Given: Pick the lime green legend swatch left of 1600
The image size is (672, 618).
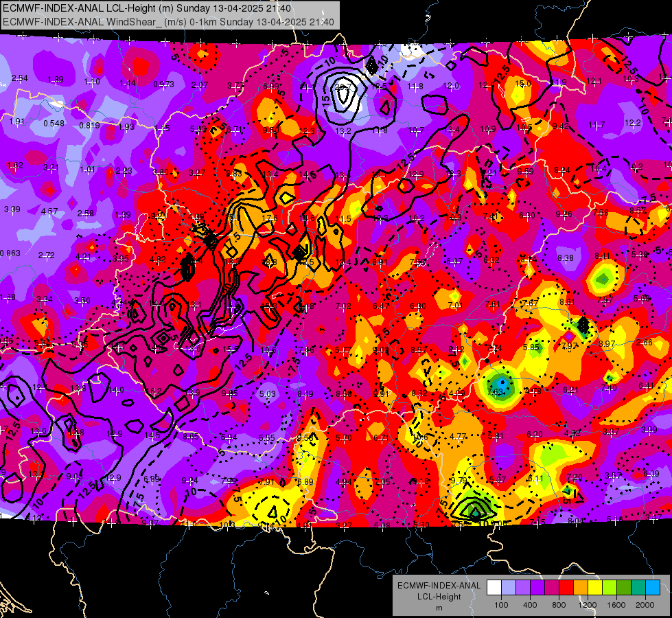Looking at the screenshot, I should pyautogui.click(x=610, y=588).
